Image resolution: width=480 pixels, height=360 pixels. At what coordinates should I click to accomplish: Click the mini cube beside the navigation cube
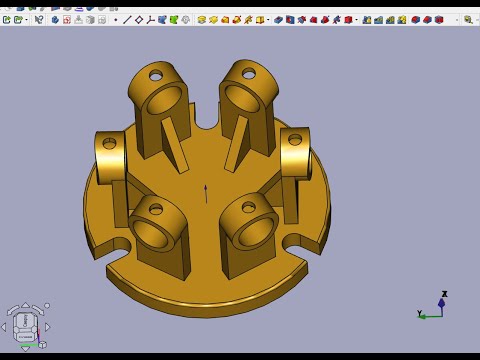(43, 345)
